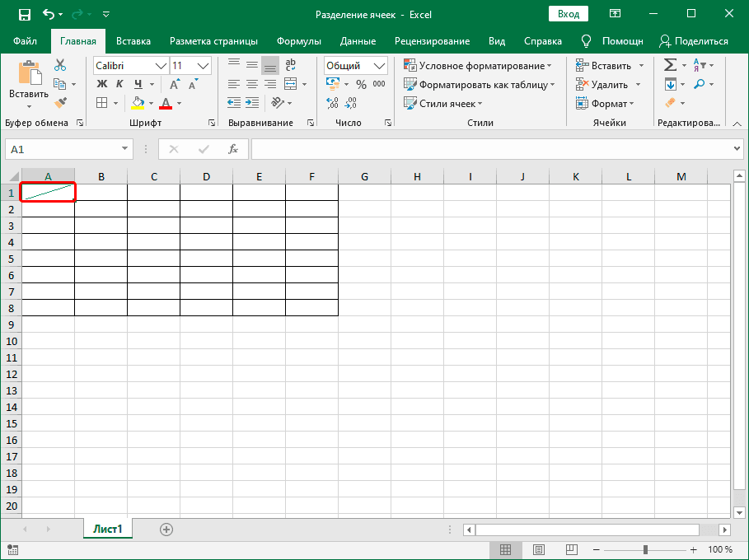Select the Format Painter icon
Viewport: 749px width, 560px height.
tap(61, 101)
